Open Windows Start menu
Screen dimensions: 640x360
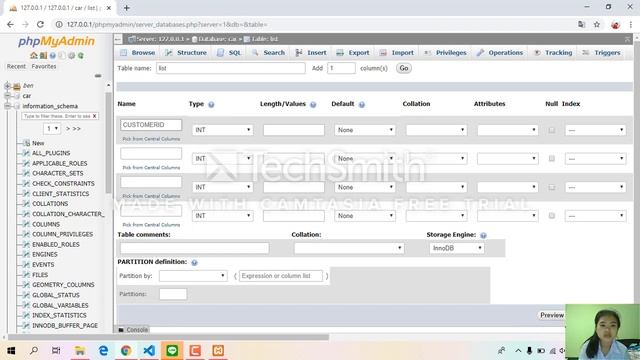click(x=11, y=351)
